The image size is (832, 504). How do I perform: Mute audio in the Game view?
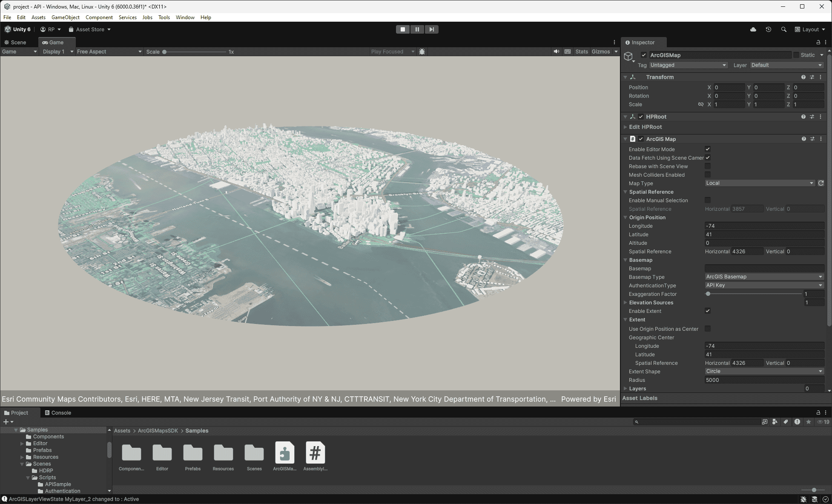(x=556, y=51)
